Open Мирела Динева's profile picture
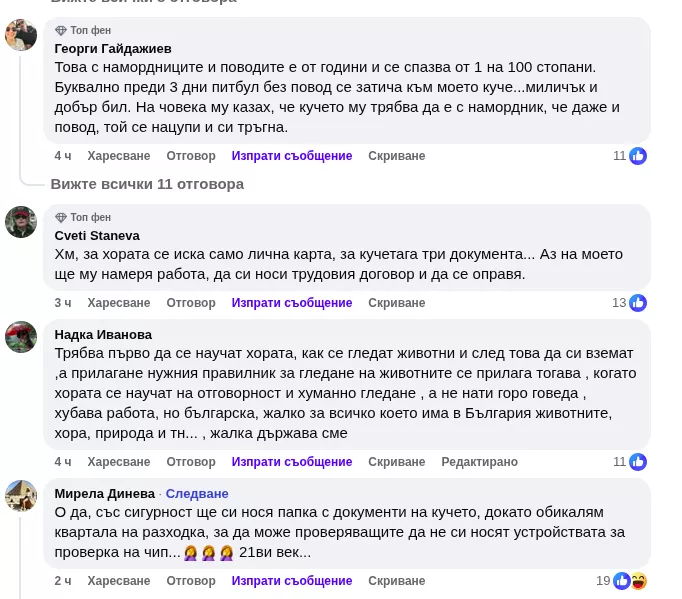Viewport: 682px width, 599px height. 21,496
